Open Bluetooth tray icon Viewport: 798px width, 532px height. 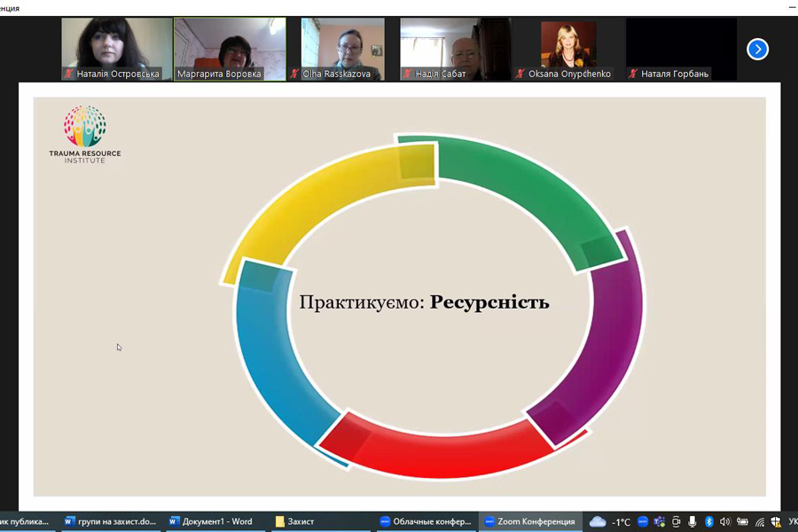[708, 521]
